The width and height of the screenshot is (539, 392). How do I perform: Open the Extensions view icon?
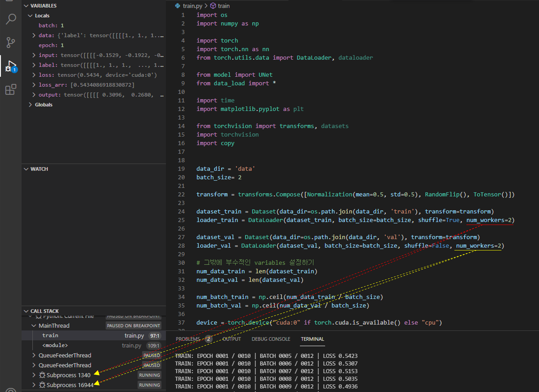[x=11, y=90]
